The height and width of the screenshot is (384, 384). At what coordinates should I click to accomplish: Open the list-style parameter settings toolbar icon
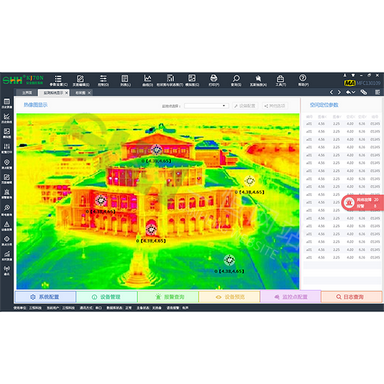tap(58, 79)
